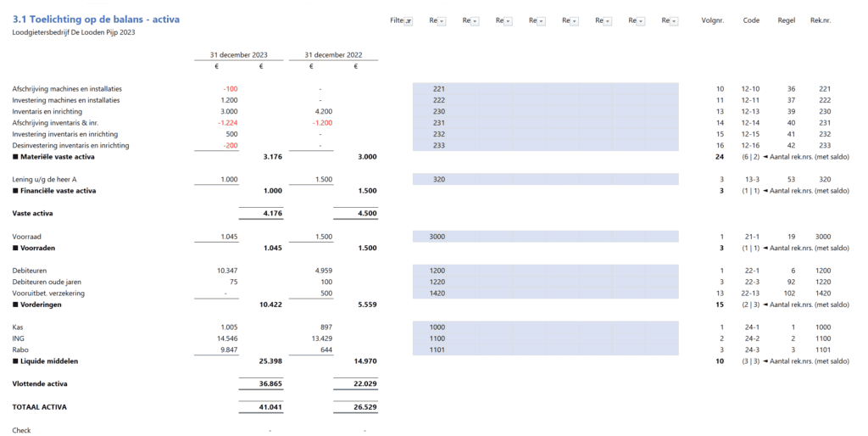Open the first 'Re' column filter dropdown
This screenshot has width=868, height=436.
pyautogui.click(x=441, y=20)
